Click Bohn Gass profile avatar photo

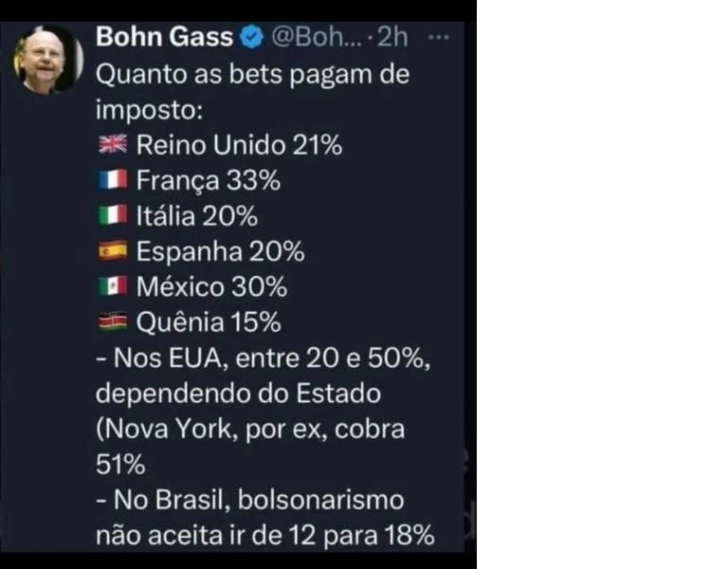point(47,57)
